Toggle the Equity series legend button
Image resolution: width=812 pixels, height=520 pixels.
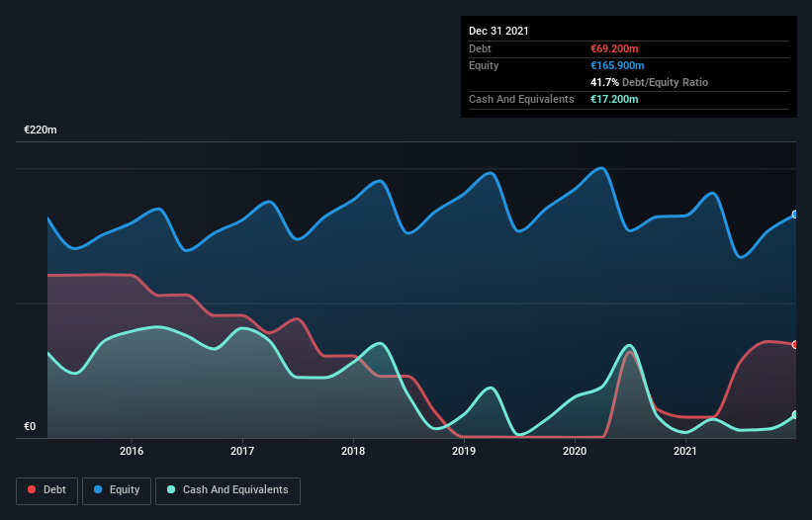117,490
